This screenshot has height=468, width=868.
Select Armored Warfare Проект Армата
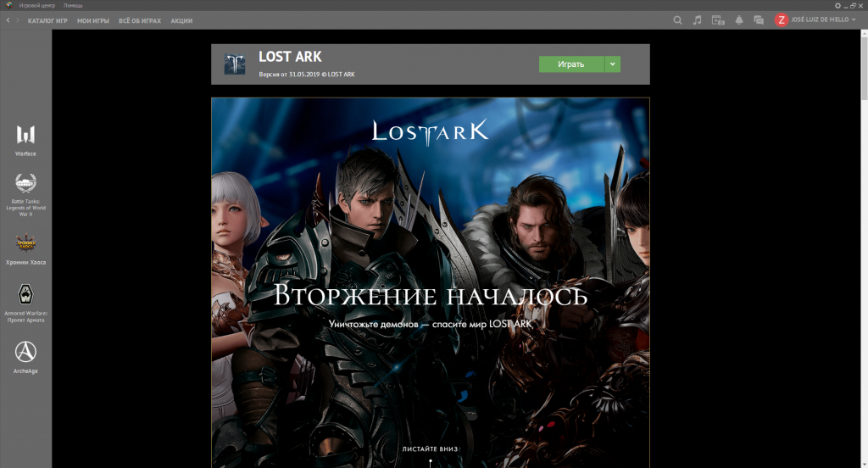point(25,303)
